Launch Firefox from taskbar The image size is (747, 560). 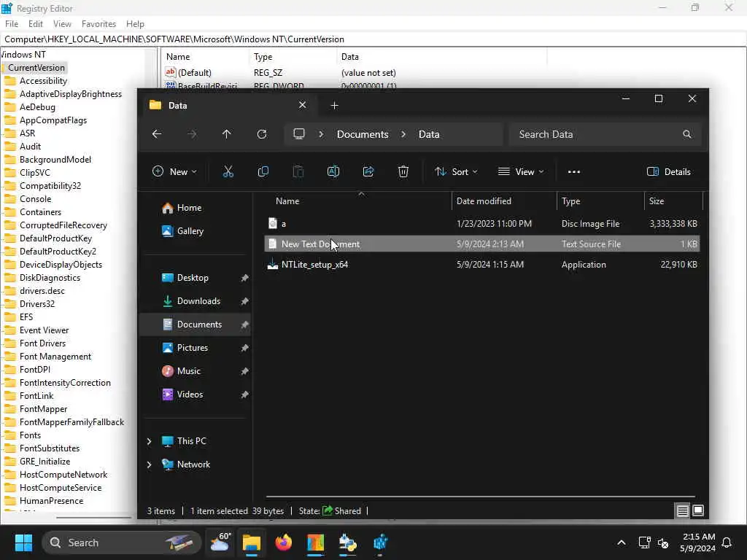284,542
